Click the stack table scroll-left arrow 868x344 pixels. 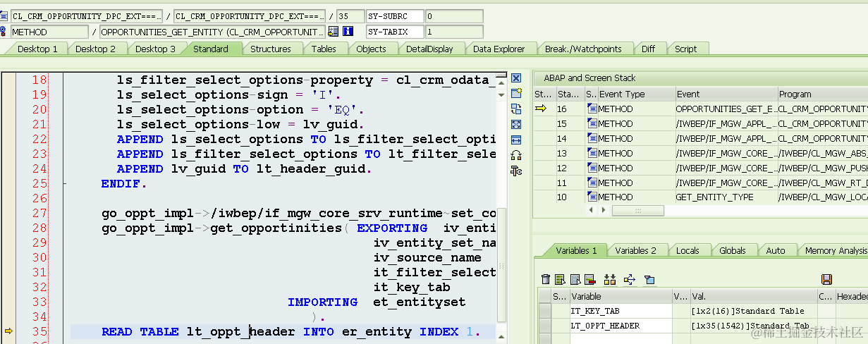592,210
